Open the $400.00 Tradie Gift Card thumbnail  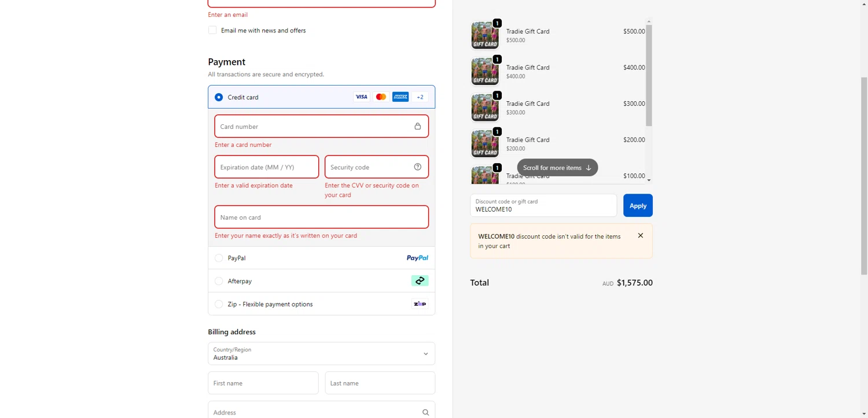[485, 72]
